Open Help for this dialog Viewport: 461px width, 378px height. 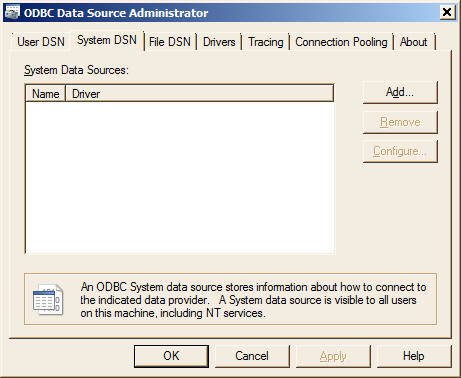pyautogui.click(x=414, y=356)
